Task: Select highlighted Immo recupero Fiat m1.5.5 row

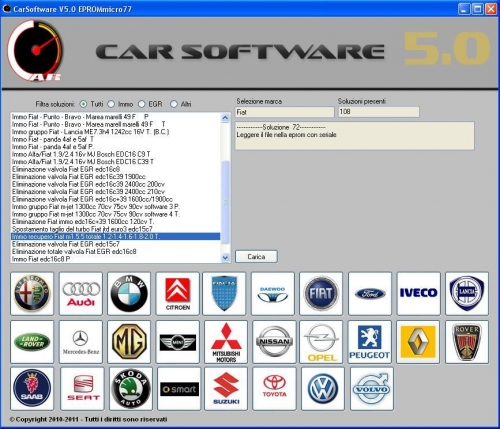Action: coord(115,237)
